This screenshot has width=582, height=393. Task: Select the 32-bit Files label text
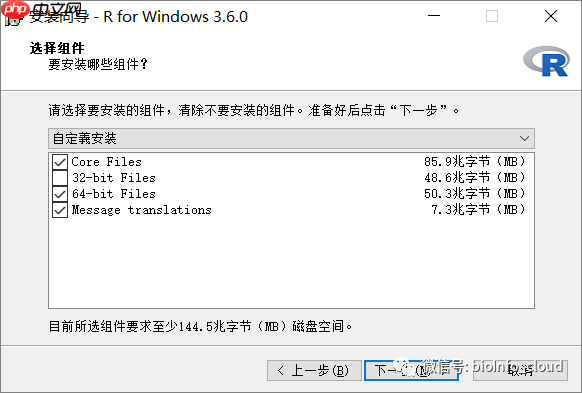[114, 178]
